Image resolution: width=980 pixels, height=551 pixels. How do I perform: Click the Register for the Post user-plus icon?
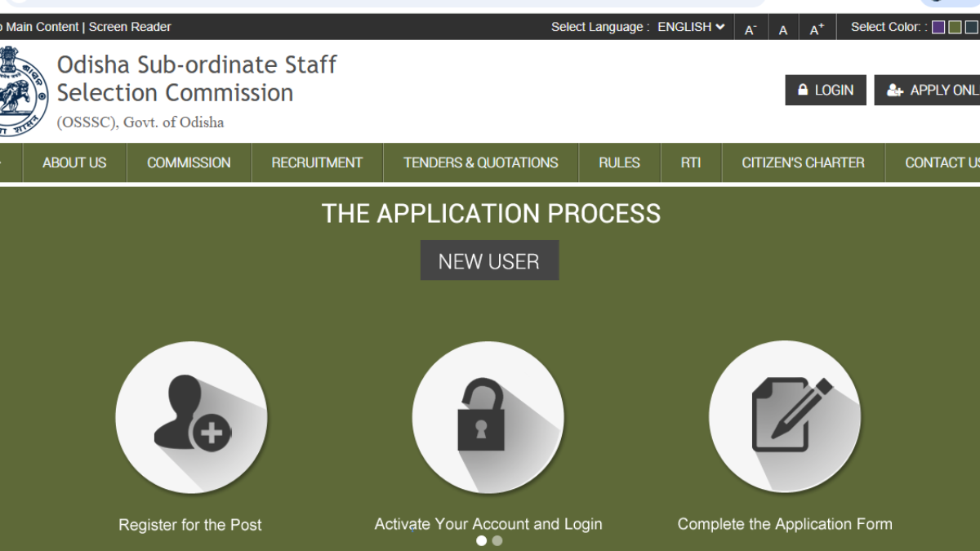coord(191,417)
